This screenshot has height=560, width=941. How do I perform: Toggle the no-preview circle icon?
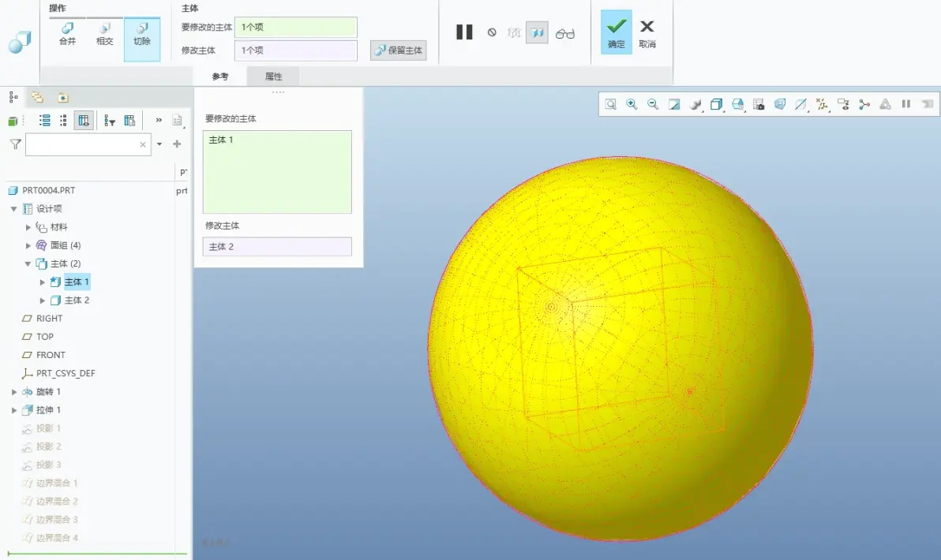492,32
